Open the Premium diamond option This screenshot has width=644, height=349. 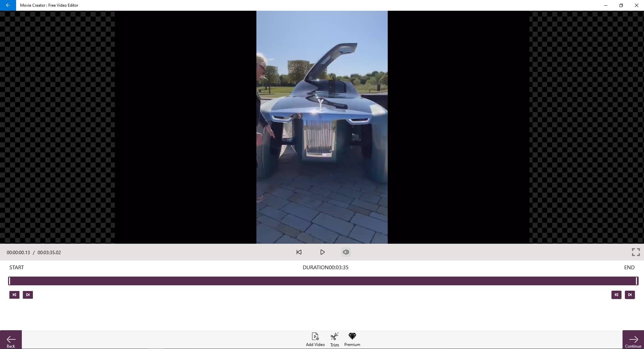click(x=352, y=337)
